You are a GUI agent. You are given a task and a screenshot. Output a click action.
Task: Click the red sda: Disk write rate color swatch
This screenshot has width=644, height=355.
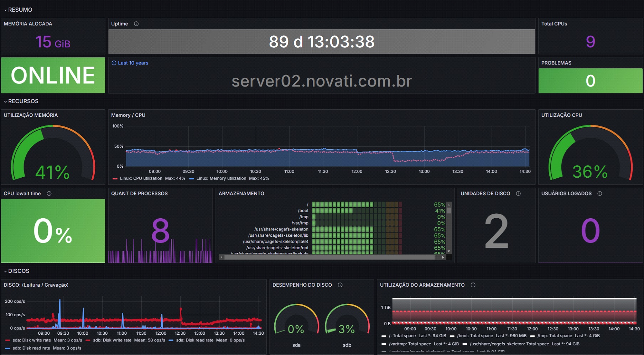[x=7, y=340]
